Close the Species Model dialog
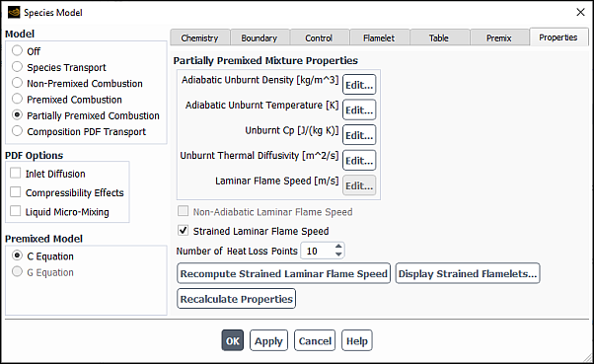The width and height of the screenshot is (594, 364). (x=580, y=12)
